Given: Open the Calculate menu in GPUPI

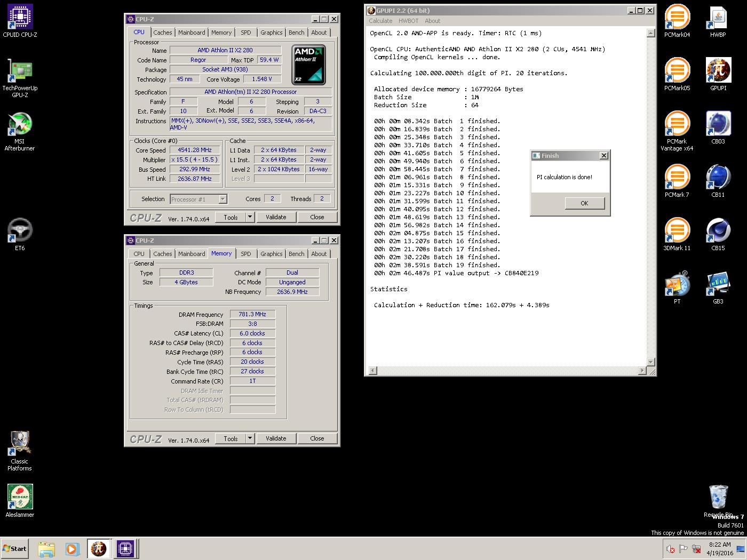Looking at the screenshot, I should click(380, 21).
